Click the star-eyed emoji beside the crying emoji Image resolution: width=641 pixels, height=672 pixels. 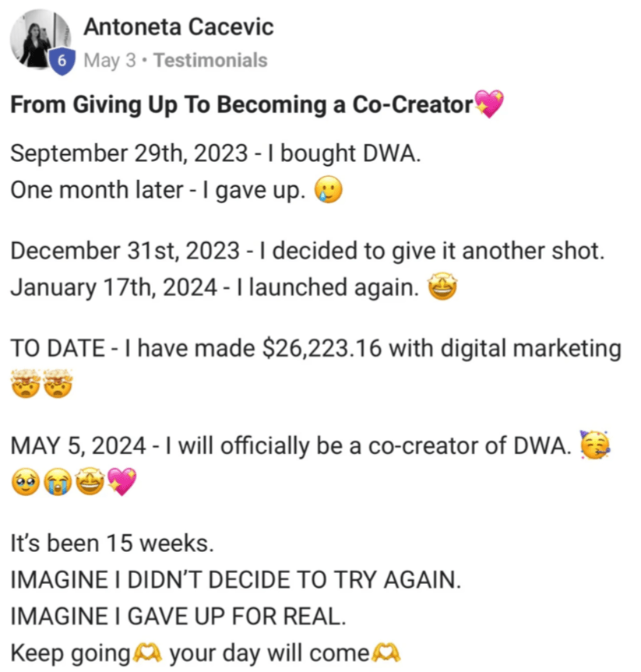[90, 484]
